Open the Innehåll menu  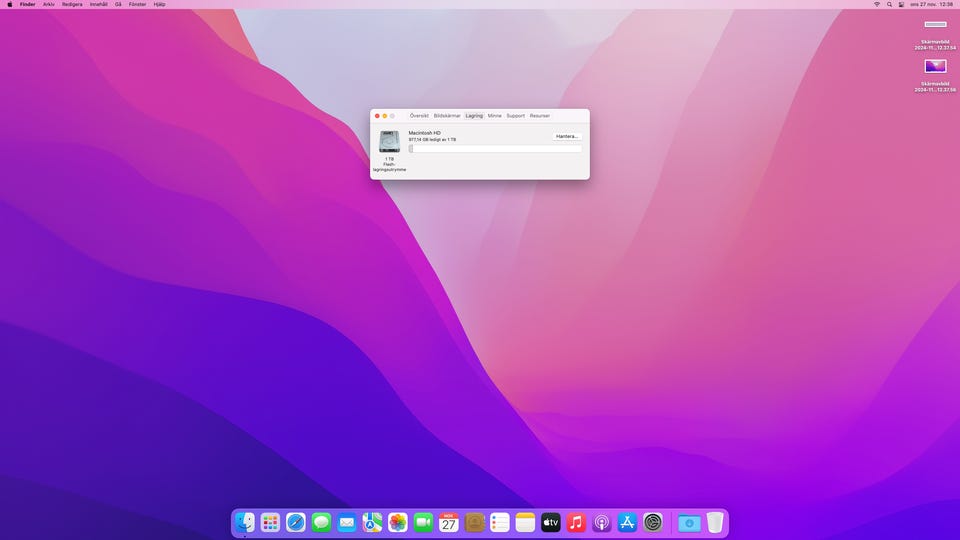coord(99,4)
